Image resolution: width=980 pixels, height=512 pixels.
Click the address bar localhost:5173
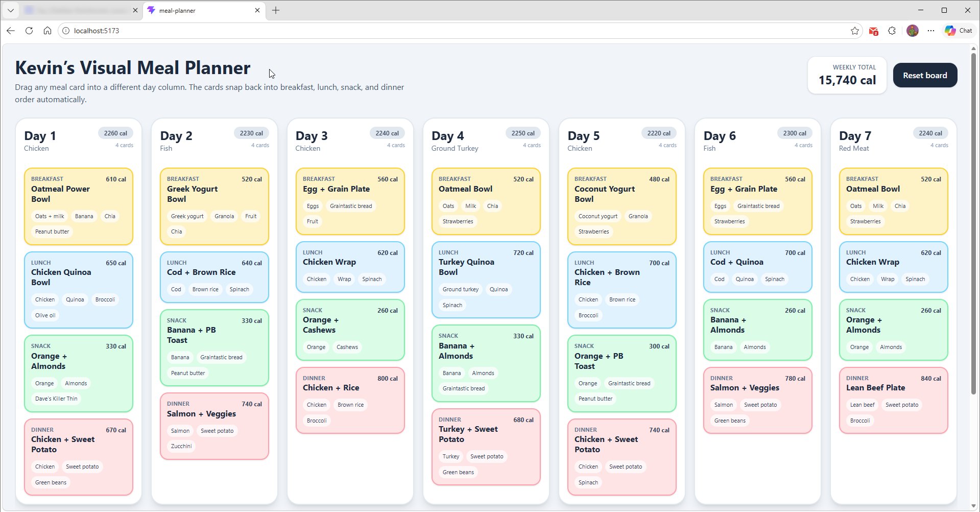pos(460,31)
